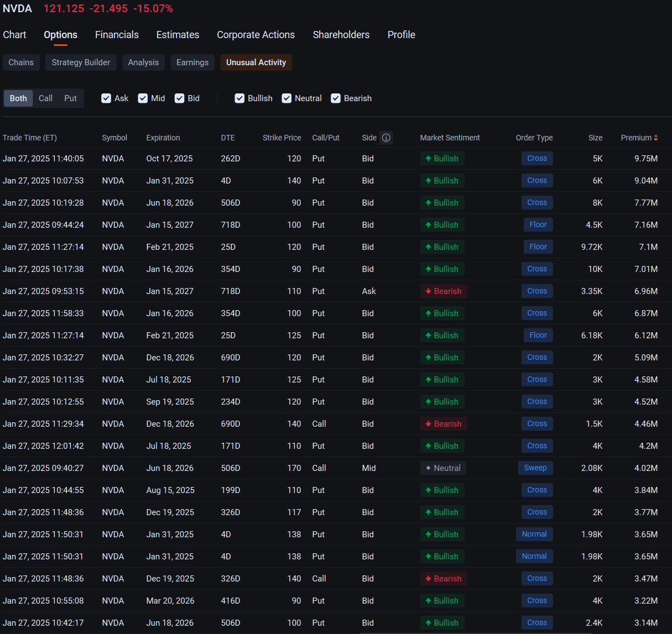Screen dimensions: 672x634
Task: Click the Market Sentiment column header
Action: pyautogui.click(x=450, y=138)
